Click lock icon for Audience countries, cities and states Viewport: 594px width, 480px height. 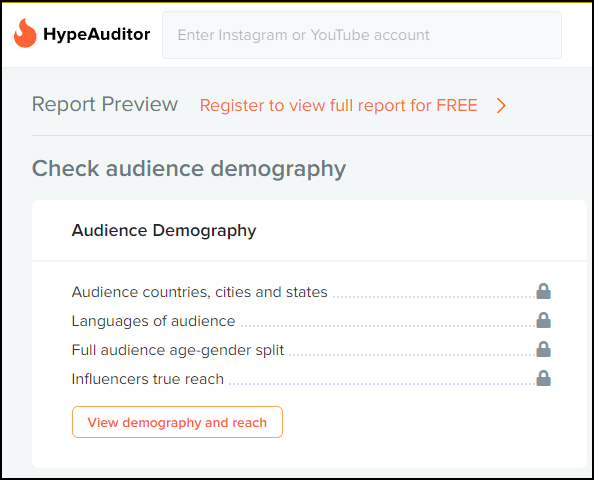click(543, 291)
